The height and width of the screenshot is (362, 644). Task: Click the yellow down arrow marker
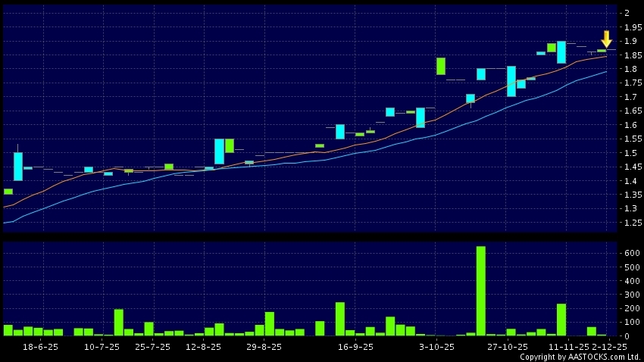(x=606, y=39)
